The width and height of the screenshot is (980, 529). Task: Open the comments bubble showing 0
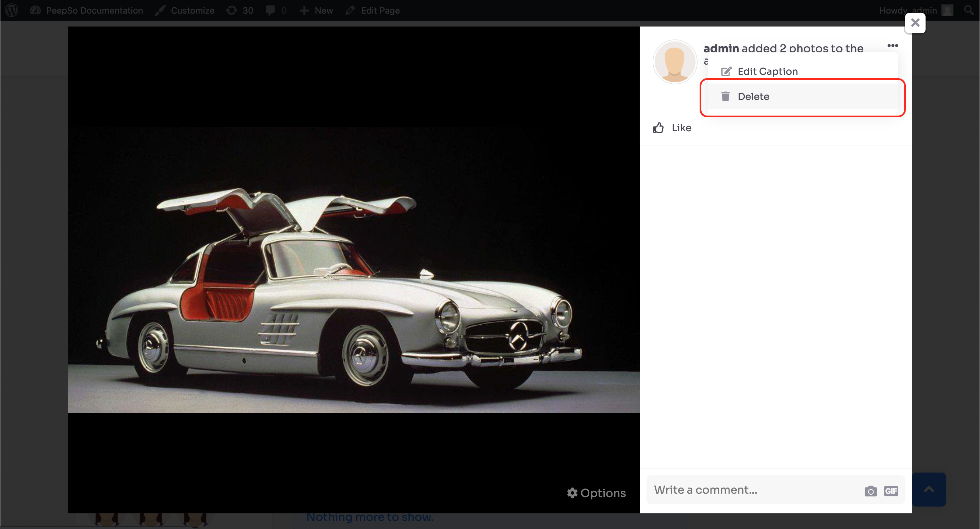pyautogui.click(x=276, y=10)
